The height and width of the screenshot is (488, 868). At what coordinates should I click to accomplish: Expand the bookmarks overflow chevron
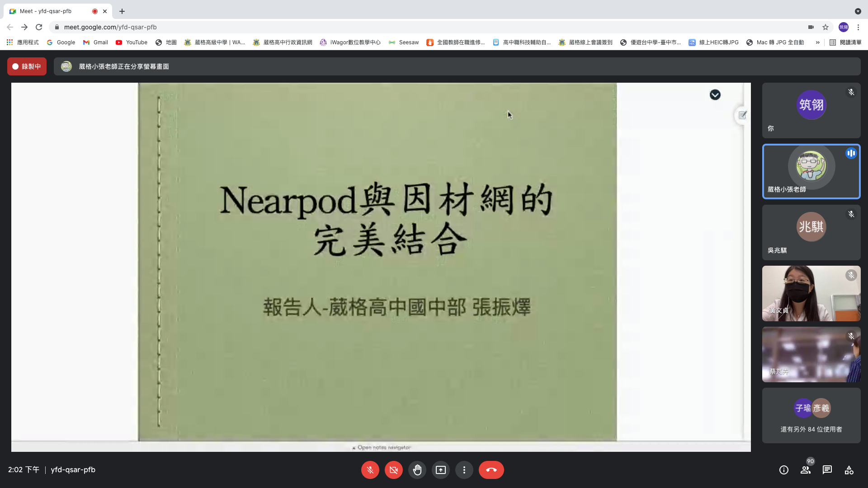pyautogui.click(x=817, y=42)
